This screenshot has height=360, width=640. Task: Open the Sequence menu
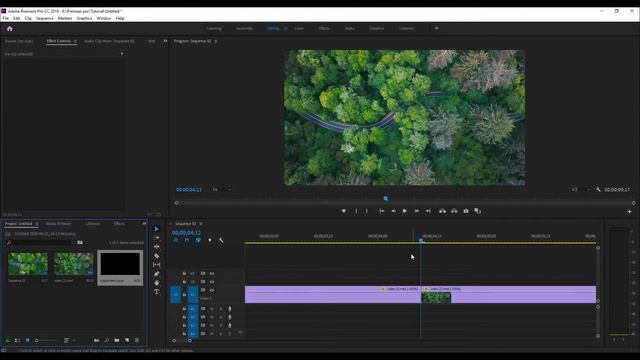point(44,18)
